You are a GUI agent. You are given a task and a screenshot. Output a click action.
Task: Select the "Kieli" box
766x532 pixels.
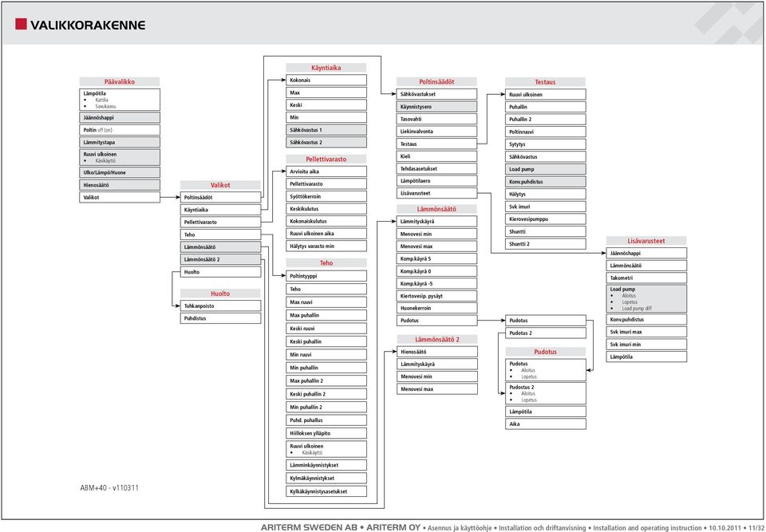pos(436,156)
